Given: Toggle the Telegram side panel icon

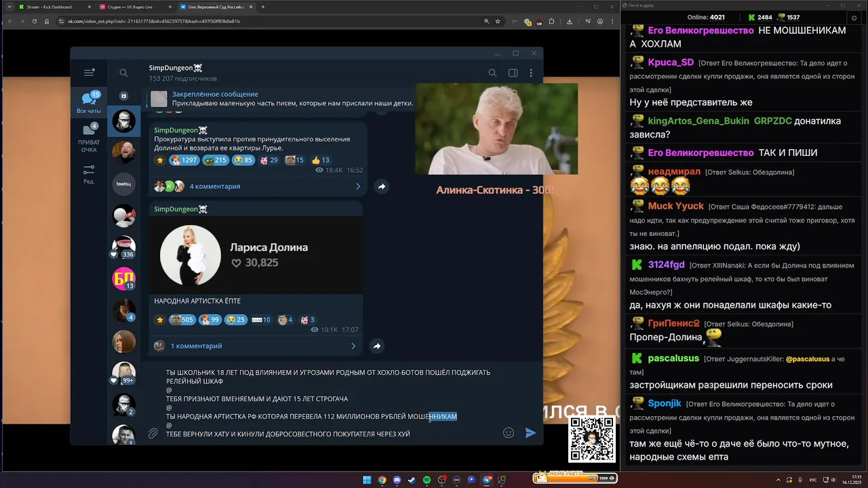Looking at the screenshot, I should tap(513, 73).
